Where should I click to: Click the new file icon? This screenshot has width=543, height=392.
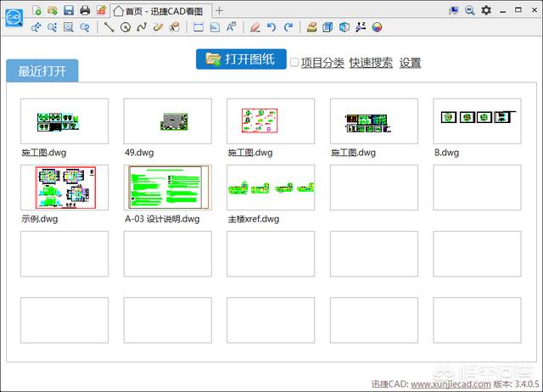(36, 10)
